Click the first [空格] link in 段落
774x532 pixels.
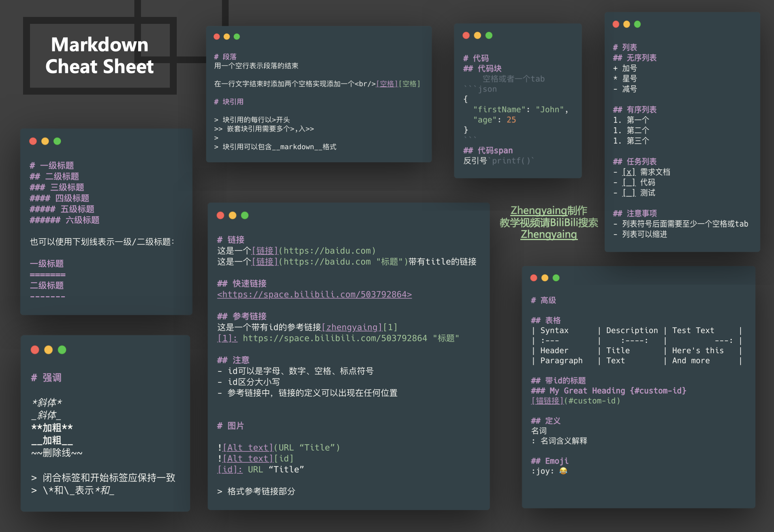387,84
